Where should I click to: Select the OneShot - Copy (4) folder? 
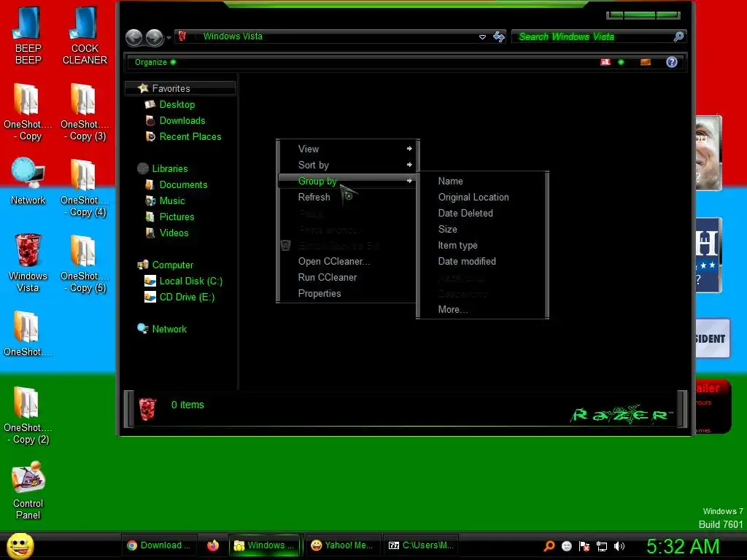84,187
